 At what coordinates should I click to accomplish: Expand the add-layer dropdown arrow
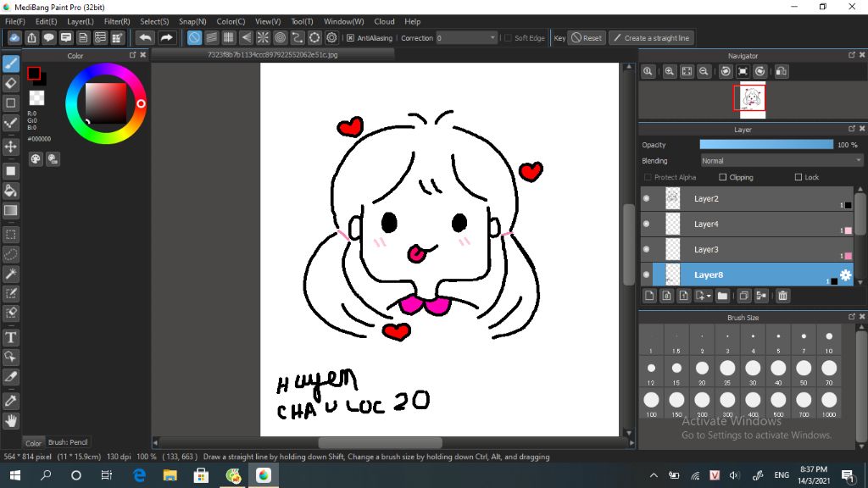pyautogui.click(x=709, y=296)
